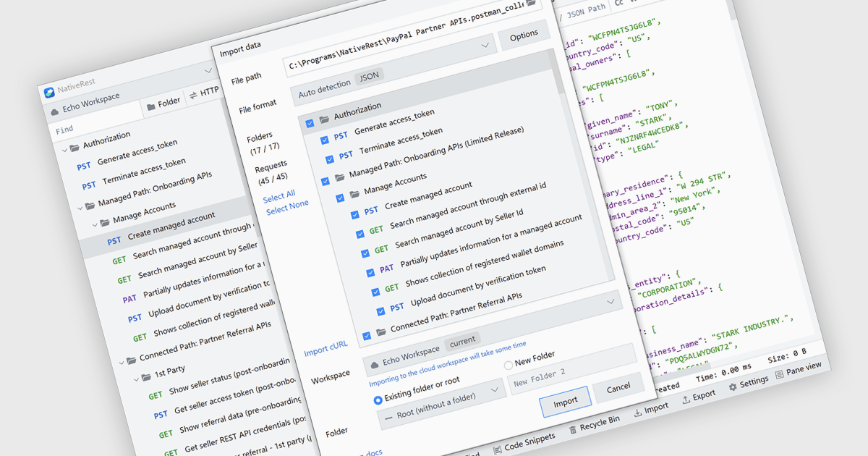This screenshot has height=456, width=868.
Task: Uncheck Upload document by verification token in dialog
Action: tap(380, 311)
